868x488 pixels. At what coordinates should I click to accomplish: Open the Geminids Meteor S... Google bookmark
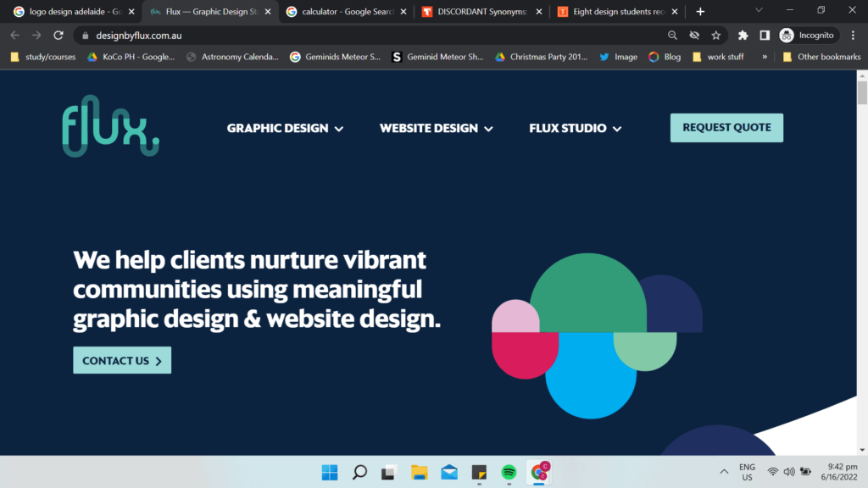pos(336,57)
